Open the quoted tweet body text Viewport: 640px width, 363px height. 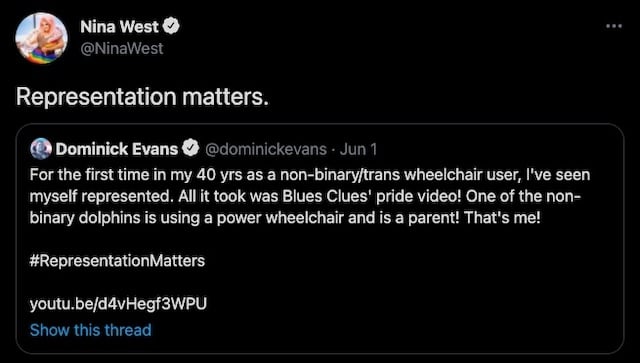[310, 196]
